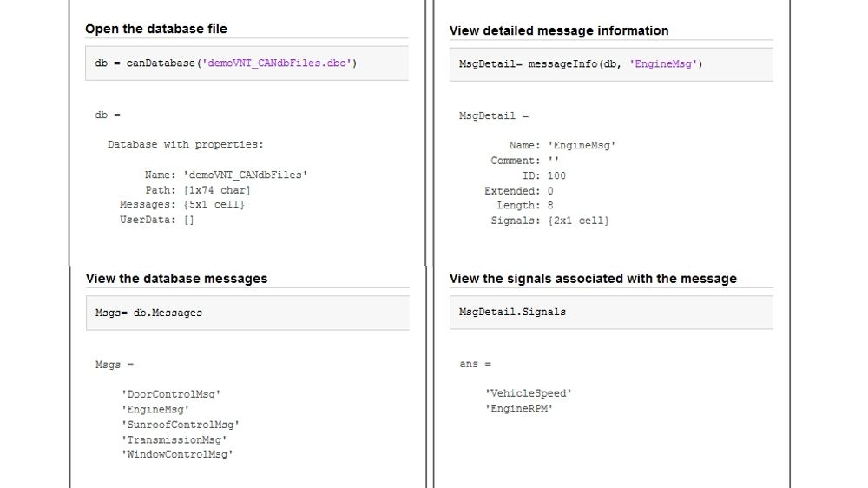Select the "View the signals associated" heading
The width and height of the screenshot is (868, 488).
click(x=593, y=279)
